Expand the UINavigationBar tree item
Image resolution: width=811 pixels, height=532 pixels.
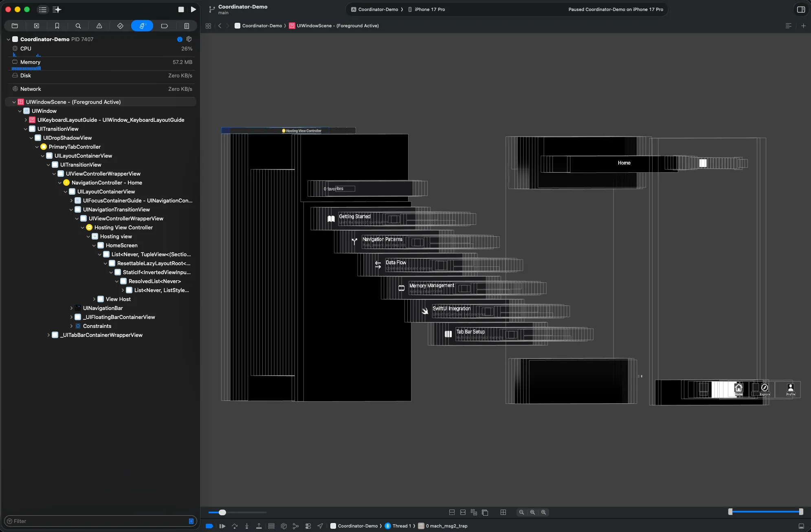click(x=71, y=308)
